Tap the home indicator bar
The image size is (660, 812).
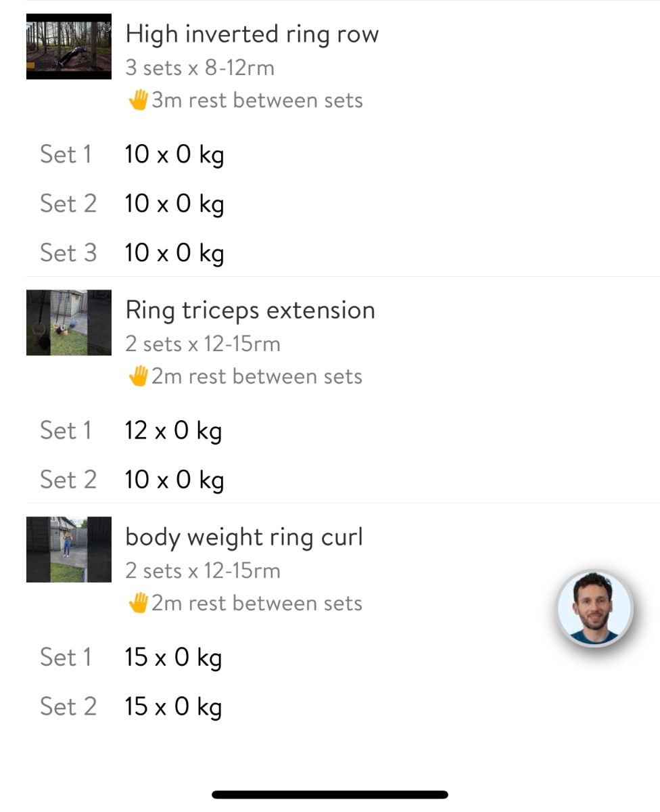330,795
